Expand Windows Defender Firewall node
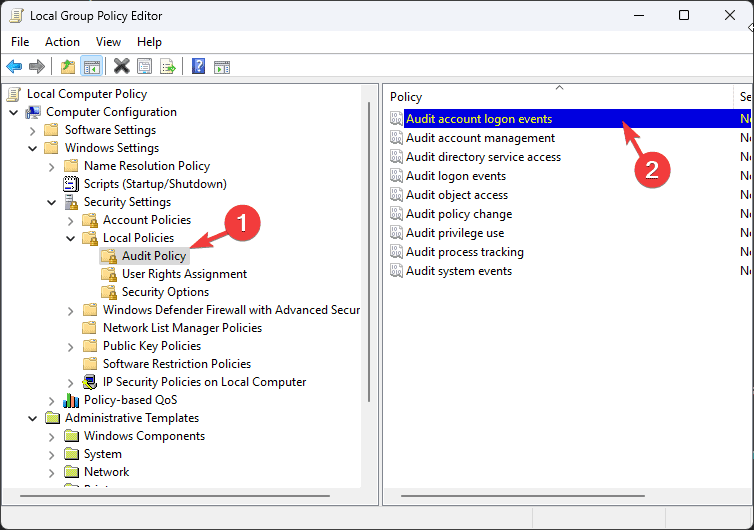The height and width of the screenshot is (530, 754). (70, 311)
